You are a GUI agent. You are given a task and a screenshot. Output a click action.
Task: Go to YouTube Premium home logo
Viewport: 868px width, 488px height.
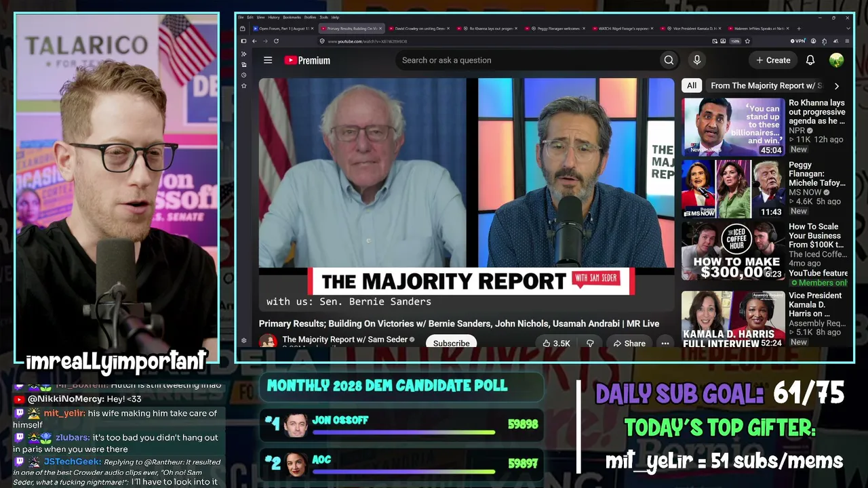[307, 60]
